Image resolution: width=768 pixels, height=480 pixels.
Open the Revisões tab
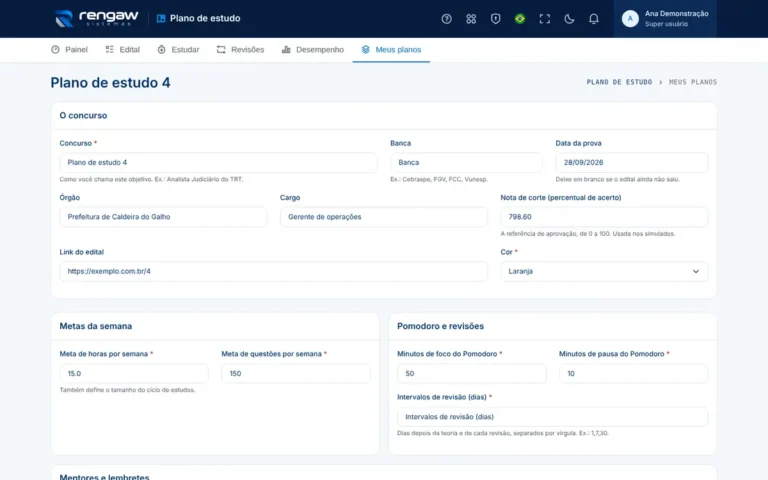[240, 49]
